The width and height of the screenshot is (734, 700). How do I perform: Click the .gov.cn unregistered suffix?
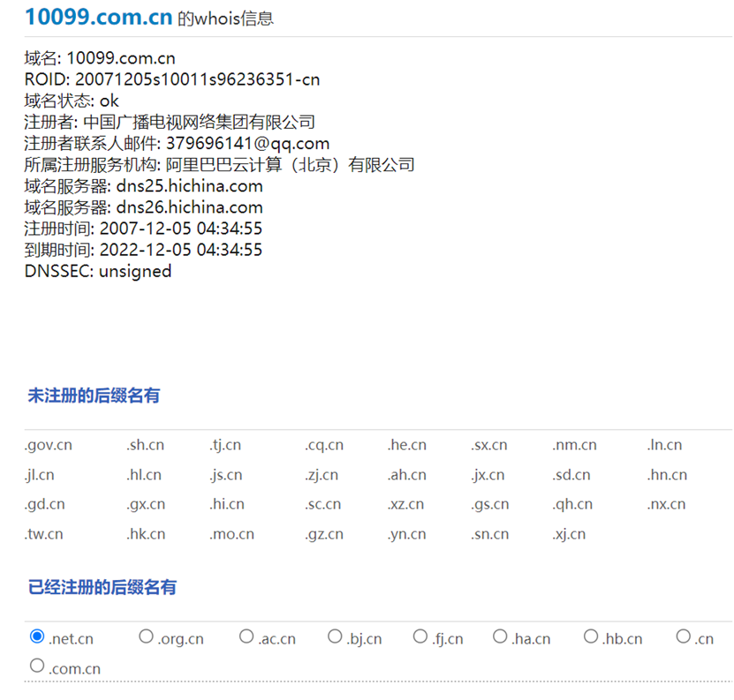pyautogui.click(x=49, y=445)
